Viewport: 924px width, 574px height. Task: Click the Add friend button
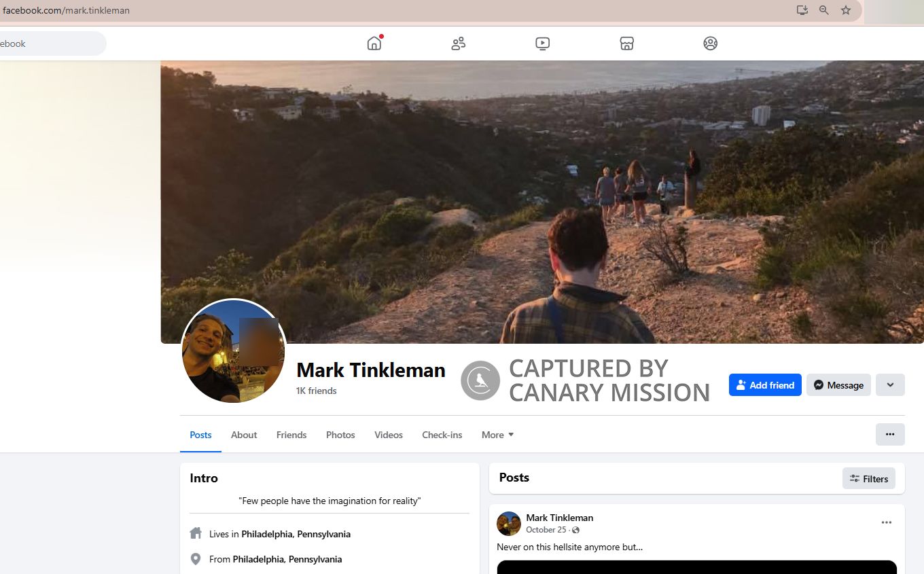point(765,384)
